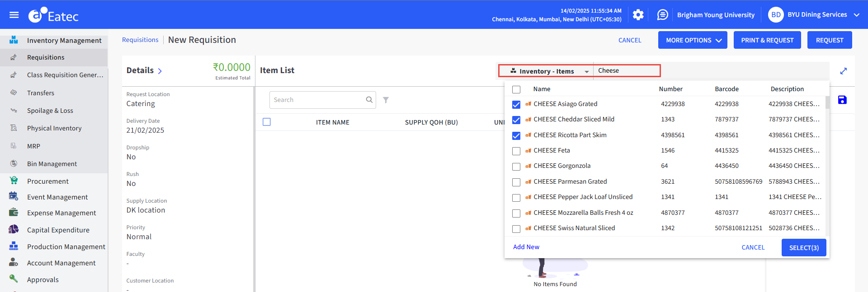Open Procurement menu item
Image resolution: width=868 pixels, height=292 pixels.
click(x=48, y=181)
